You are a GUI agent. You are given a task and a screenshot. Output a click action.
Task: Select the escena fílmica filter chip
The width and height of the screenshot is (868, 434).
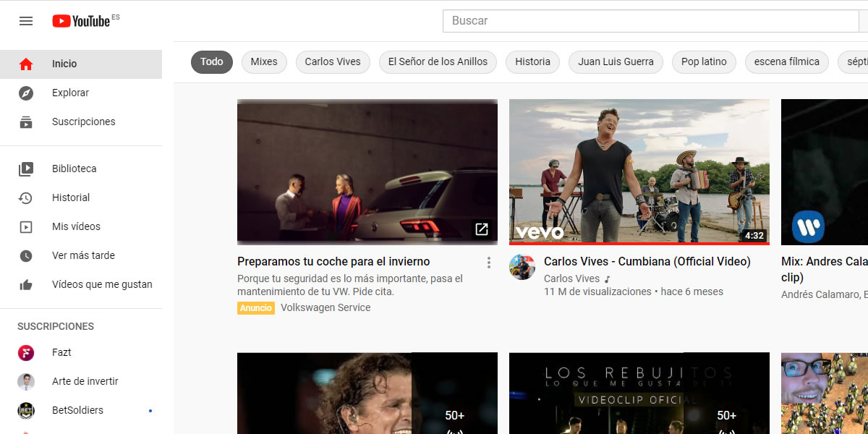[x=787, y=61]
